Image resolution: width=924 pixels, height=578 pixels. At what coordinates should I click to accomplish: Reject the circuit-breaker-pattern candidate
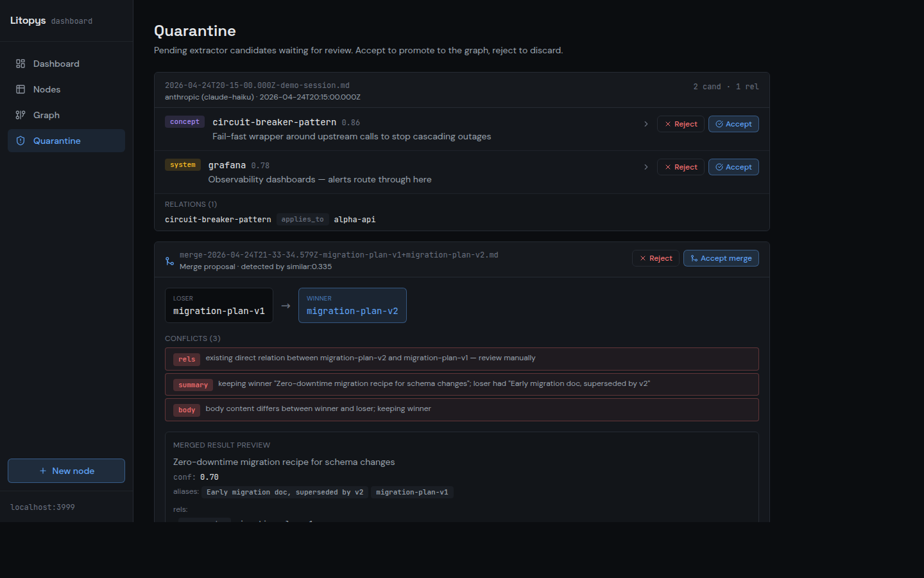(680, 123)
